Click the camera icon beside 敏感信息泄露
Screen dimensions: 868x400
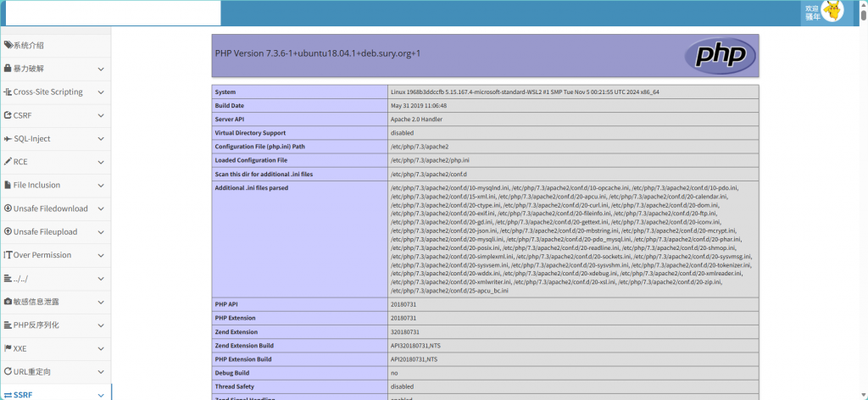8,302
